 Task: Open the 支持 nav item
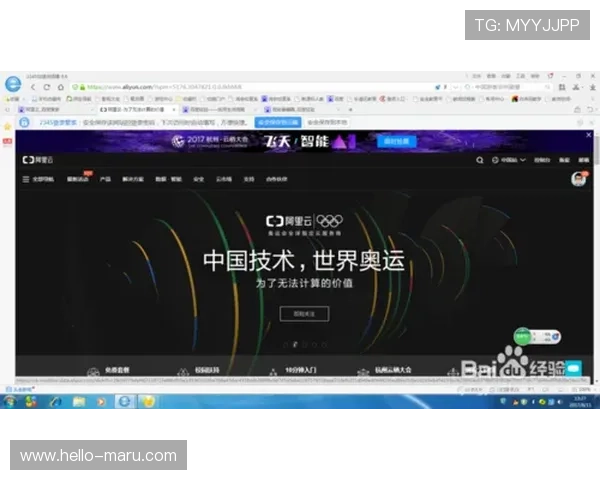pos(249,179)
